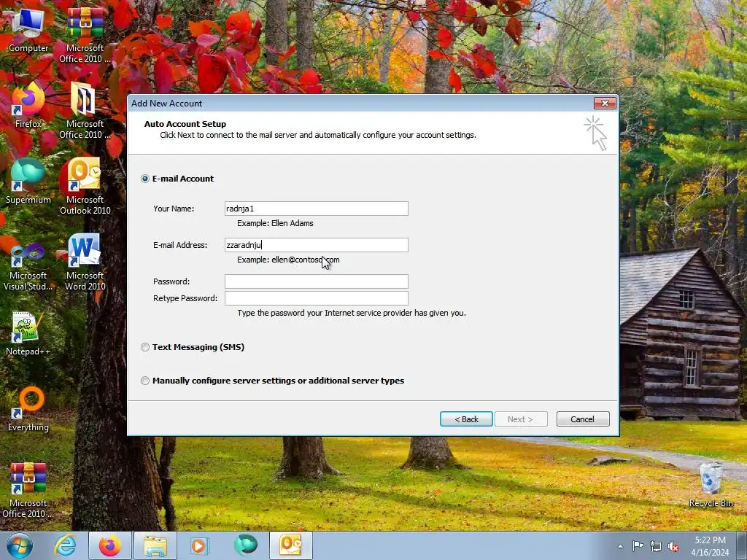Open Firefox from the taskbar
Screen dimensions: 747x560
pos(109,545)
